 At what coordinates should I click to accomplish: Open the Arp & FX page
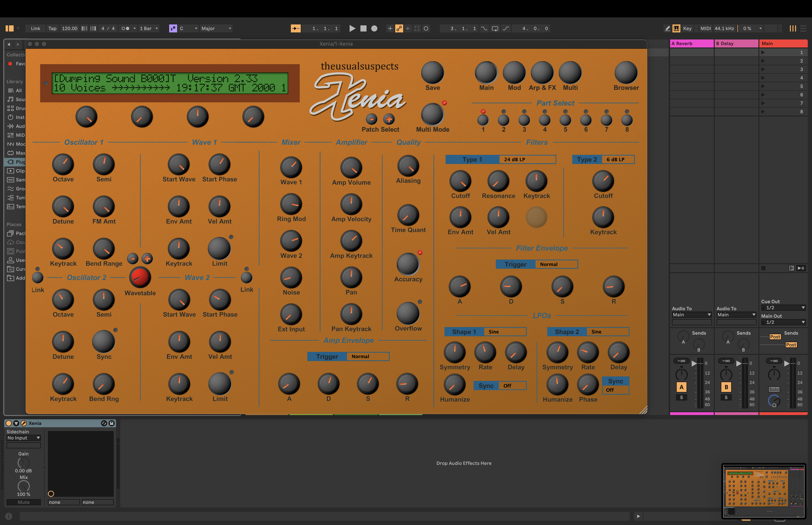[x=542, y=73]
